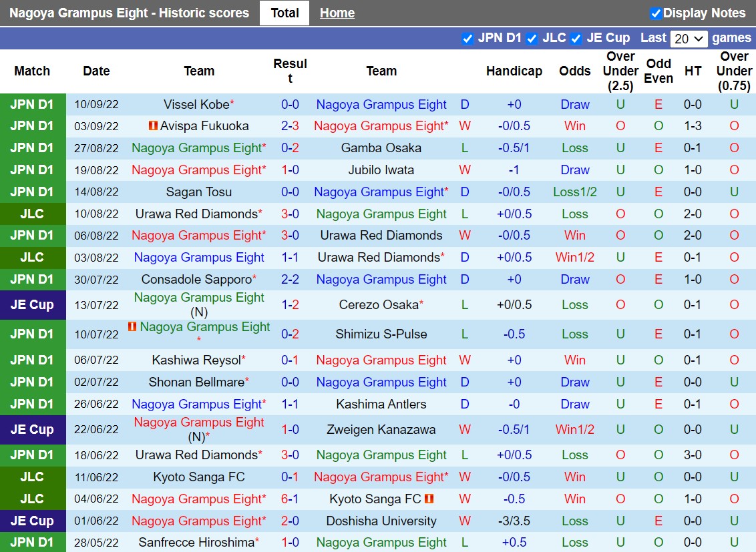The image size is (756, 552).
Task: Open the 6-1 match result link
Action: 290,499
